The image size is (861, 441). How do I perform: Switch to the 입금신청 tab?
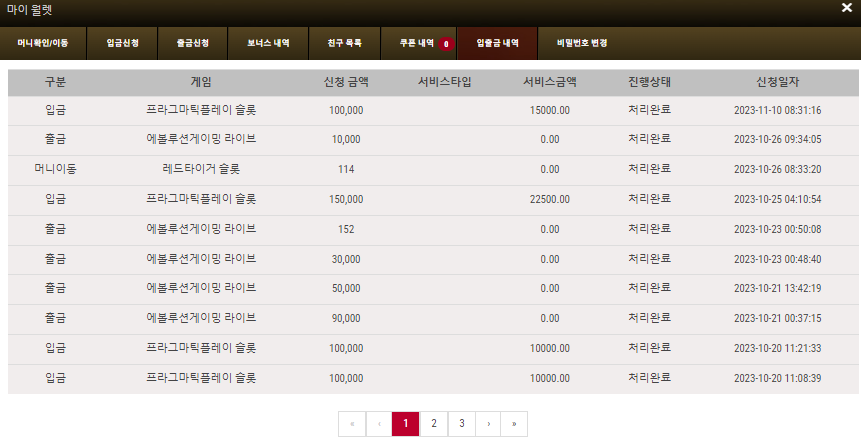pos(122,43)
